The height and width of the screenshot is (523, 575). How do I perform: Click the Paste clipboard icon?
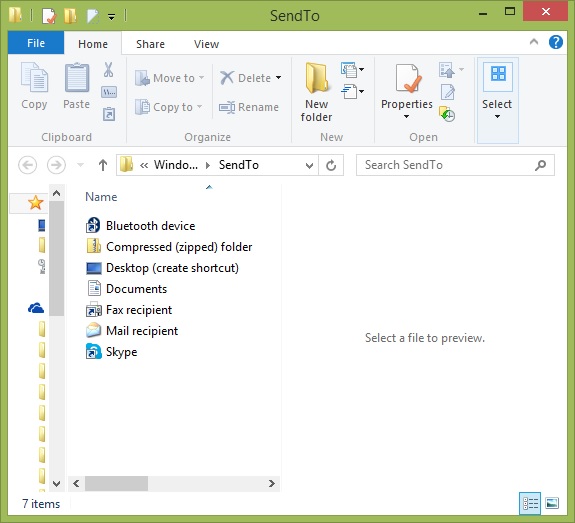(77, 78)
